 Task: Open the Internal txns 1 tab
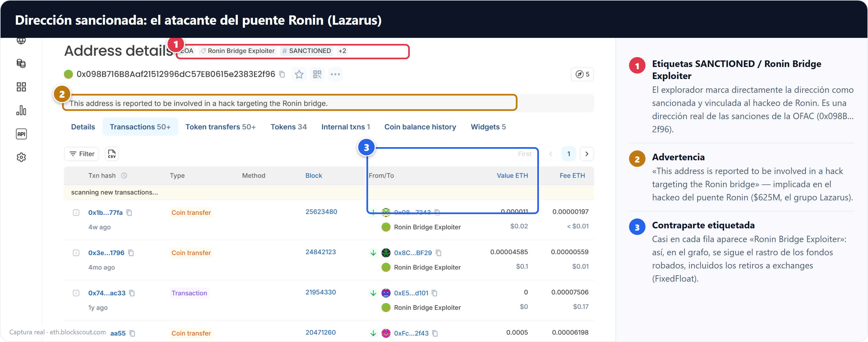tap(345, 127)
